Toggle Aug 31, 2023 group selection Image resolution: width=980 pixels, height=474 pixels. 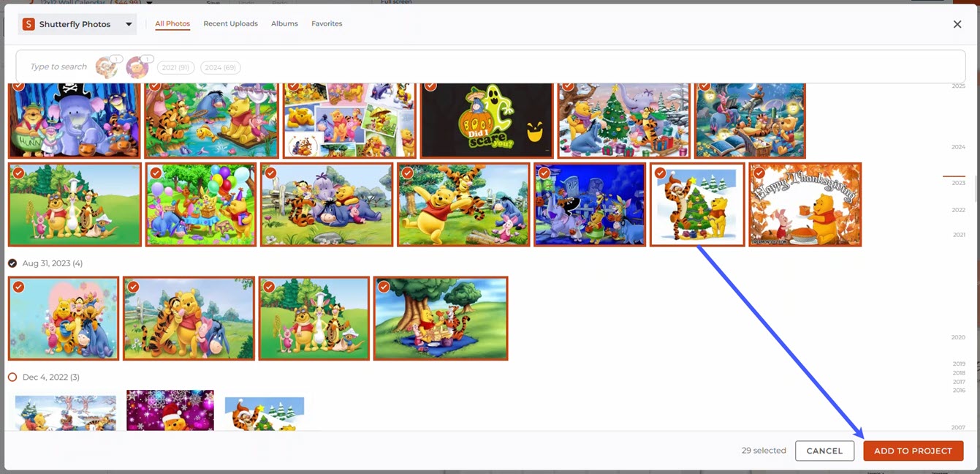(x=12, y=263)
